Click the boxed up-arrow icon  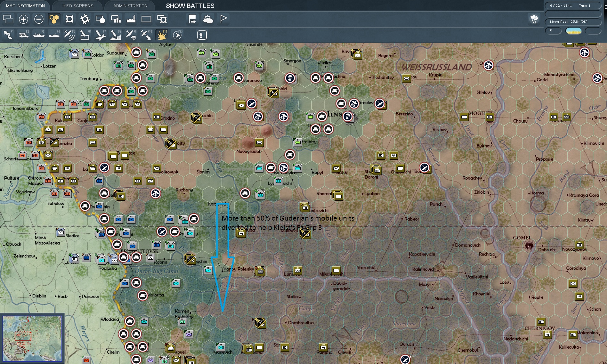(202, 35)
